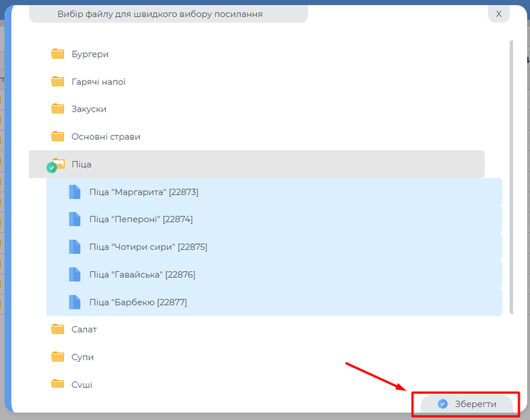Choose Піца "Пепероні" [22874] item
530x420 pixels.
[x=140, y=219]
